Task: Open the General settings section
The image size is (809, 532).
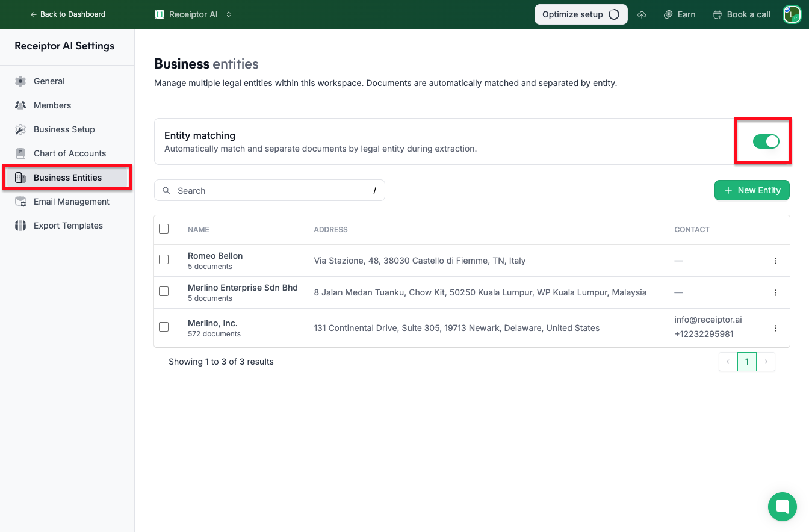Action: coord(67,81)
